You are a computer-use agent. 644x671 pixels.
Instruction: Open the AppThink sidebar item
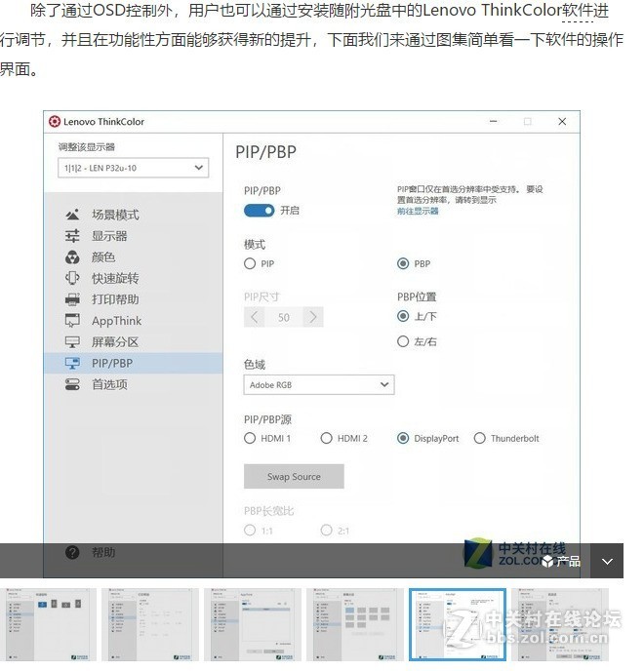pos(116,321)
